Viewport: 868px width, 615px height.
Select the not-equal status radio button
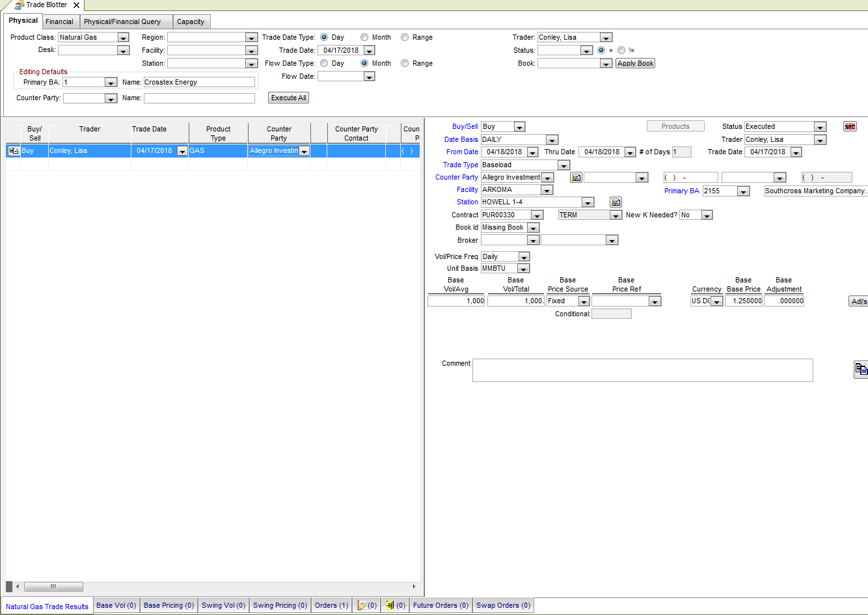(x=621, y=50)
